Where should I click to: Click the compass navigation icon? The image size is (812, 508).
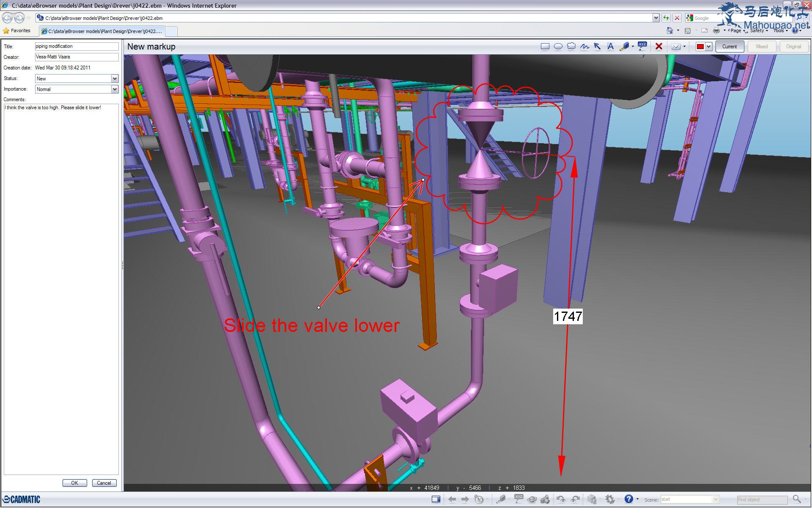[x=479, y=500]
